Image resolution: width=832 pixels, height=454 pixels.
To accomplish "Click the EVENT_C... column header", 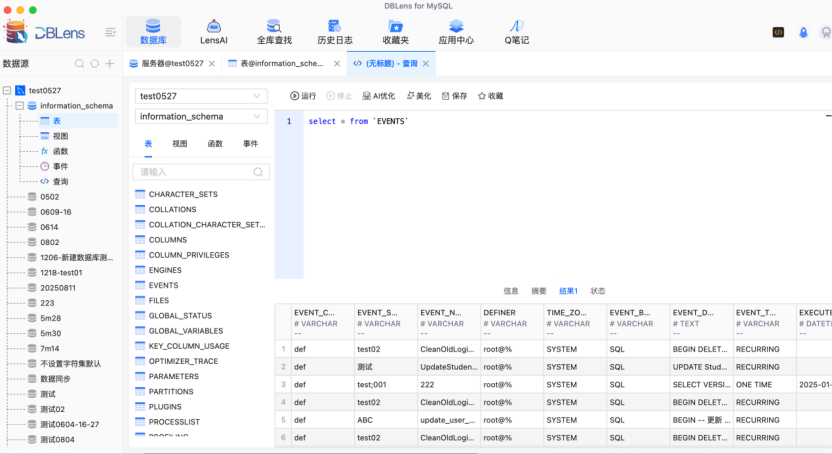I will [x=323, y=322].
